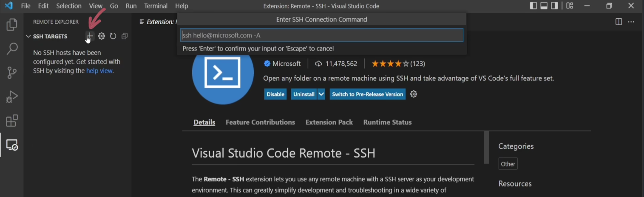Click the star rating (123)
This screenshot has width=644, height=197.
398,64
